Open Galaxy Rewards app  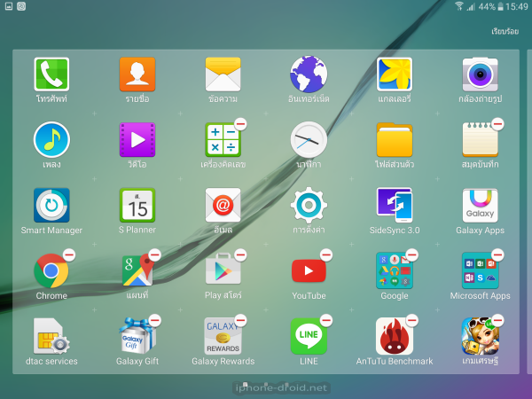[x=223, y=336]
